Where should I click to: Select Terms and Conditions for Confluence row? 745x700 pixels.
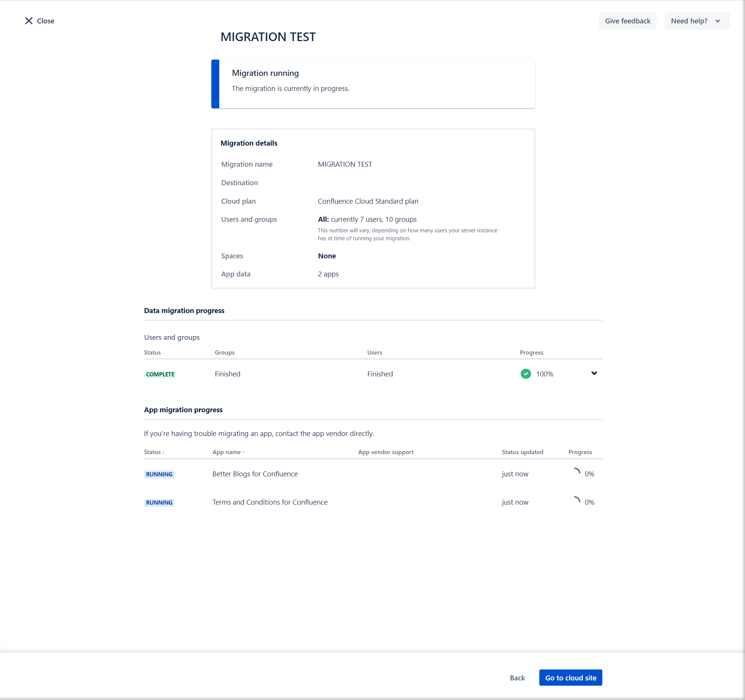270,502
